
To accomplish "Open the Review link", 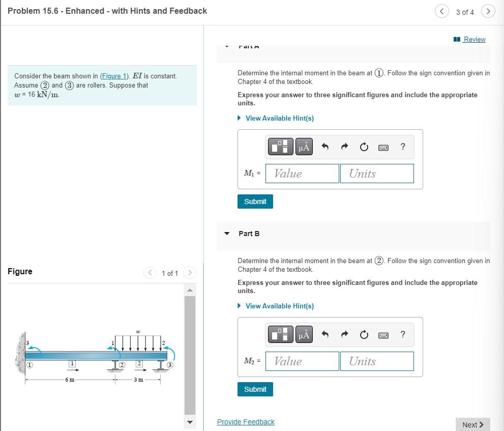I will [x=473, y=39].
